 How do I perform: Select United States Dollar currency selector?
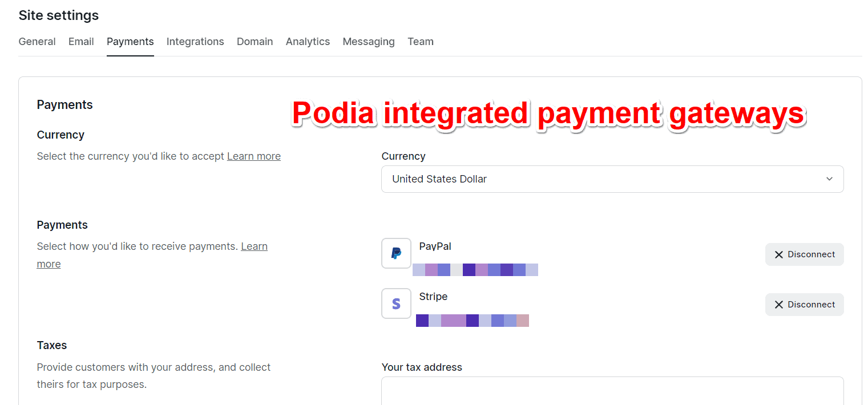[612, 179]
